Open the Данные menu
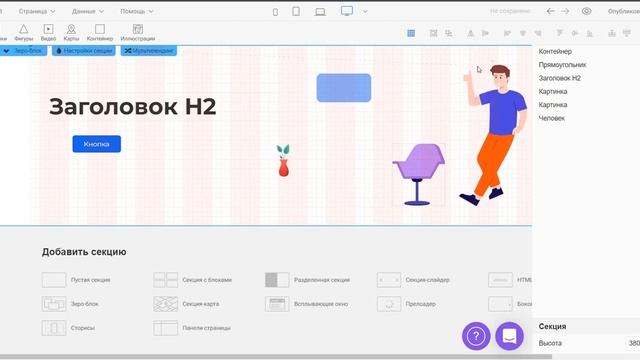640x360 pixels. [88, 11]
